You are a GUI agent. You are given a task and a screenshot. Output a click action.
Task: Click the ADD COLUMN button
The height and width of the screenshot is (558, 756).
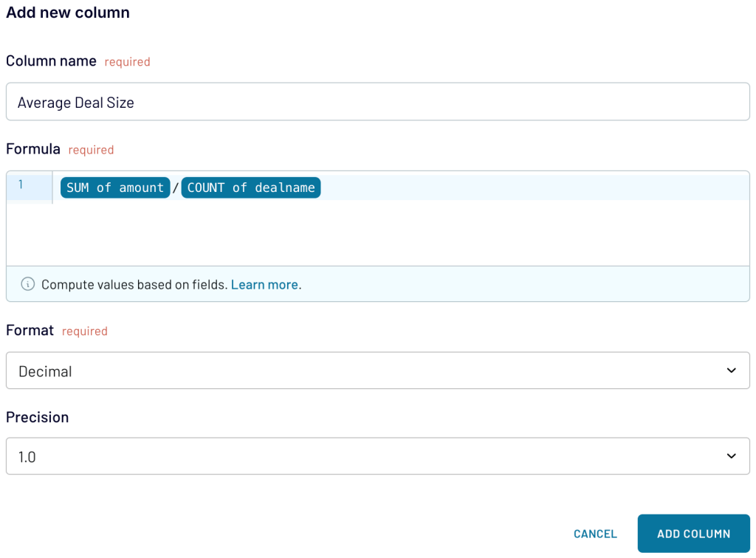point(693,534)
